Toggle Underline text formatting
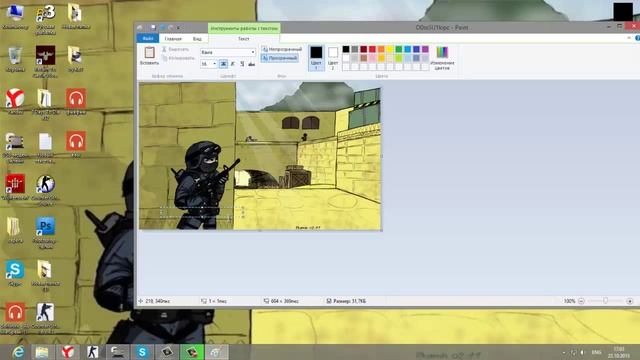The image size is (640, 360). click(242, 64)
